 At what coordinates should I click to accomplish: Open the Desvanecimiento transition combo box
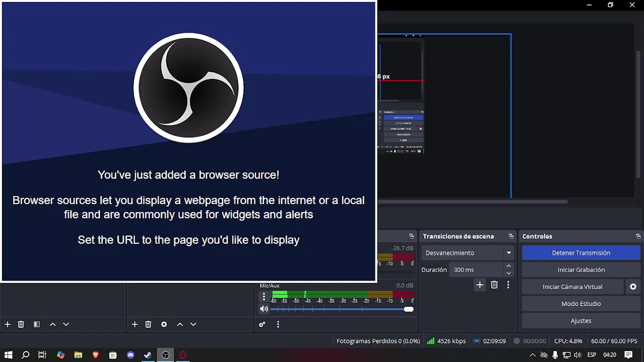click(467, 253)
